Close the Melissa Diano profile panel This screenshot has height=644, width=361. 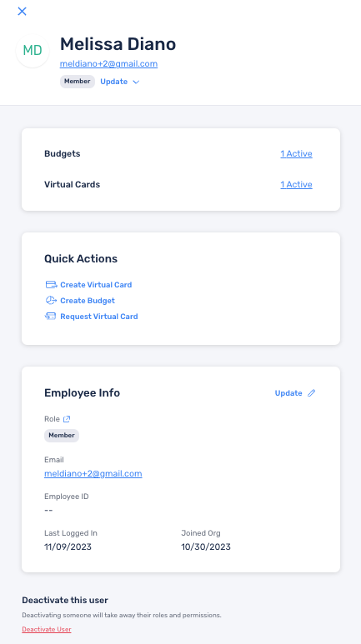(23, 12)
